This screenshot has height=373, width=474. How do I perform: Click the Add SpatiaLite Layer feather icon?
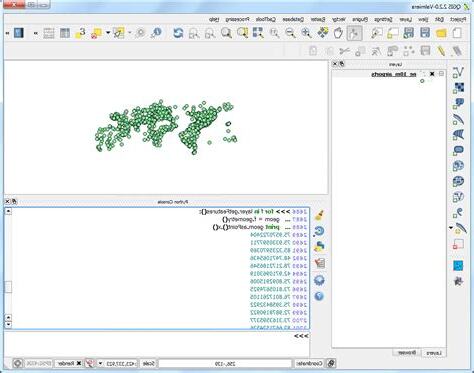pyautogui.click(x=458, y=119)
